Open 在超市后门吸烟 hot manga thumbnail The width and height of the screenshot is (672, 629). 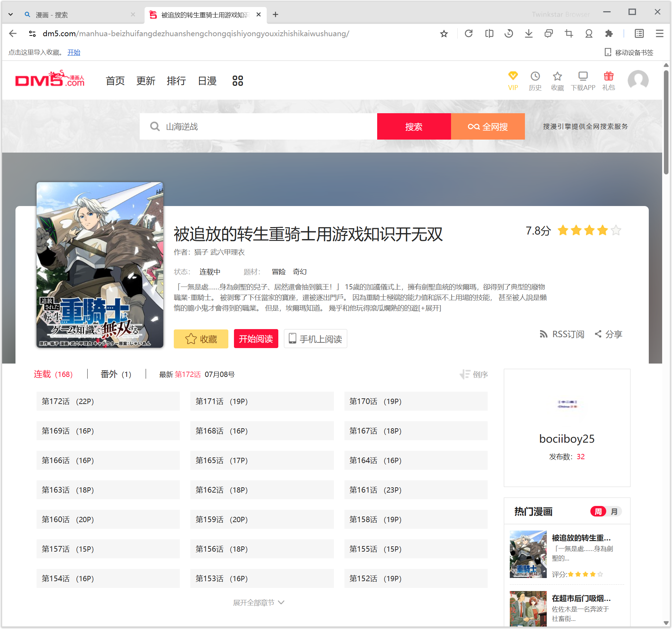coord(528,608)
